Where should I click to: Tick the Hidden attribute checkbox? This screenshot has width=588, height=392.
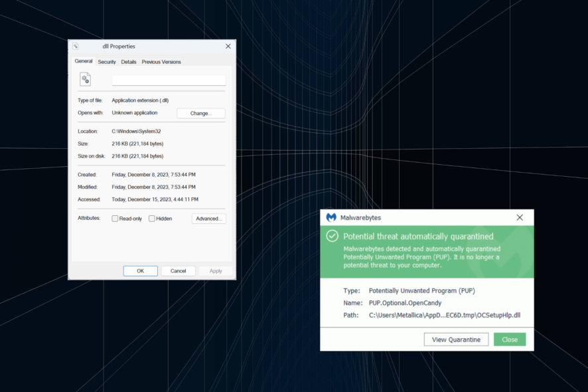[152, 219]
